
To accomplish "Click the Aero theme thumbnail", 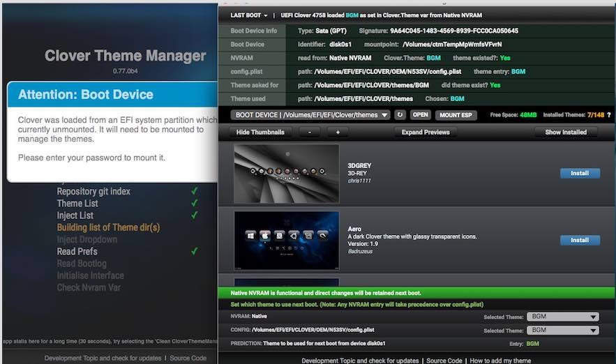I will tap(287, 241).
